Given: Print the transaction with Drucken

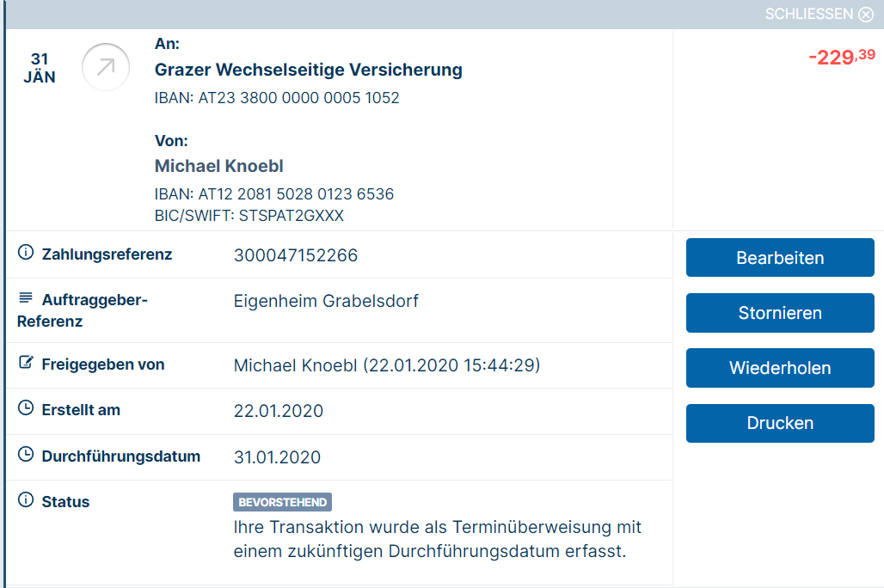Looking at the screenshot, I should (x=780, y=423).
